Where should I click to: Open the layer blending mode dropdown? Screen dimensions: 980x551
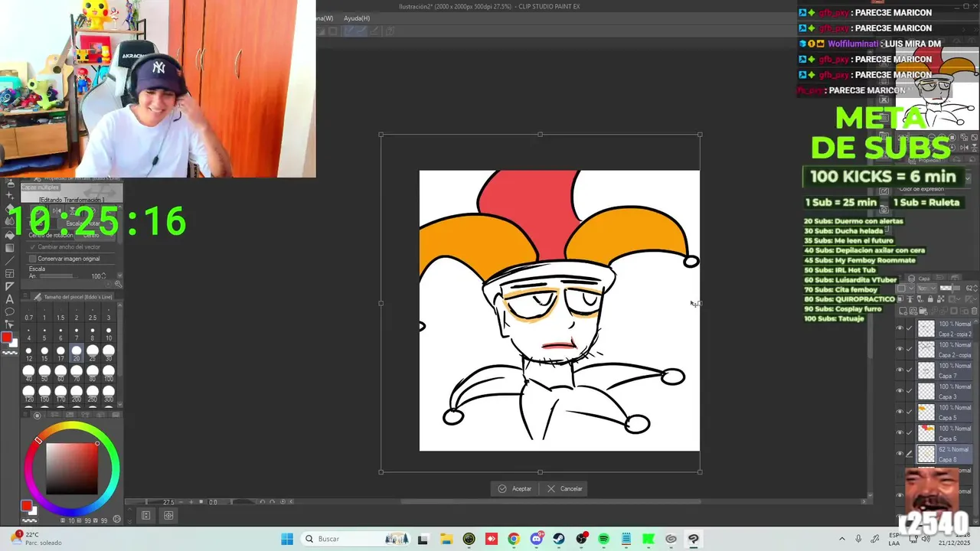[x=926, y=289]
